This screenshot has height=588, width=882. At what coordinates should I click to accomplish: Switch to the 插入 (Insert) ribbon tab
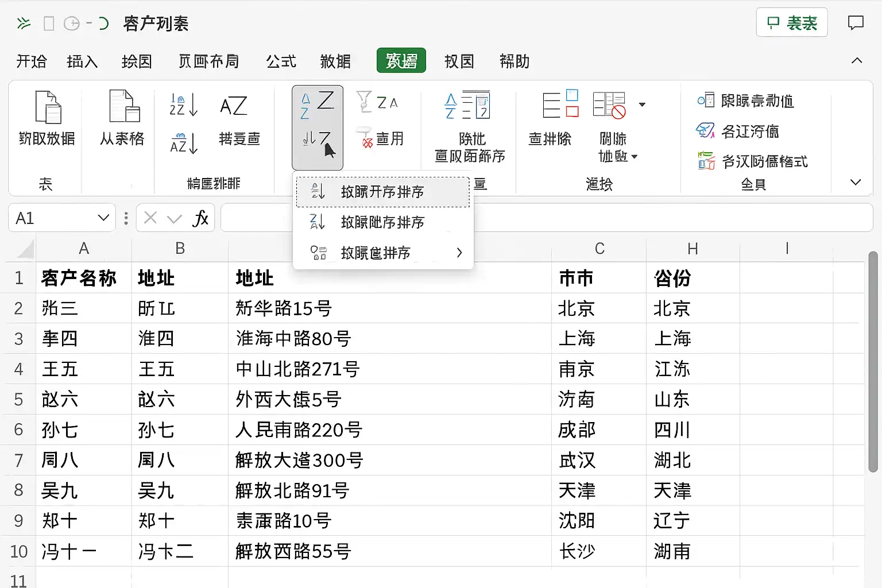(x=82, y=61)
